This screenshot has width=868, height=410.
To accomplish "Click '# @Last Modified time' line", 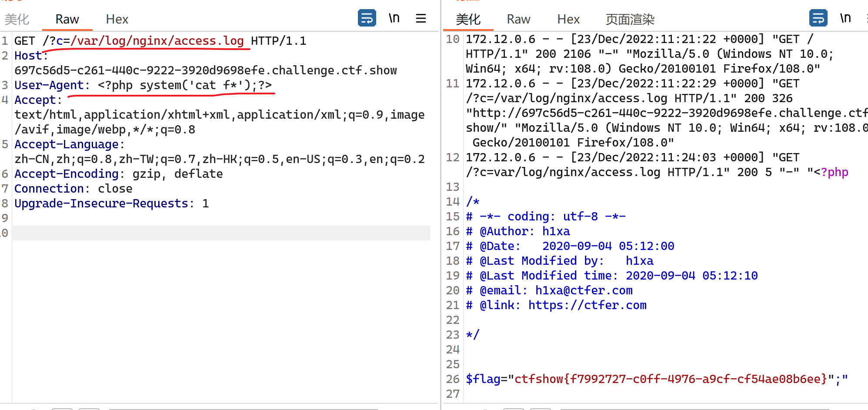I will (x=612, y=276).
